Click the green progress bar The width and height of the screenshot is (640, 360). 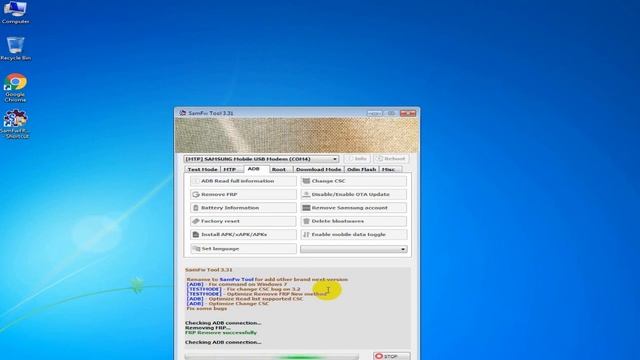coord(271,357)
